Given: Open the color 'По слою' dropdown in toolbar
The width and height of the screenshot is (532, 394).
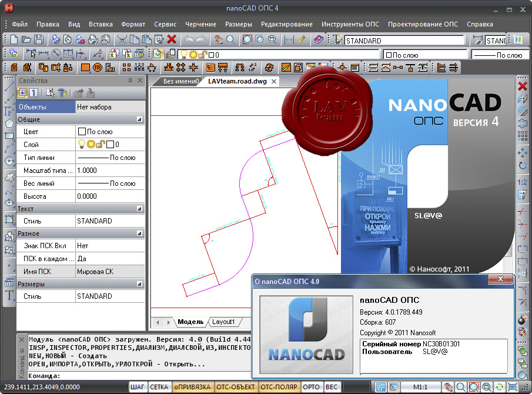Looking at the screenshot, I should click(426, 55).
